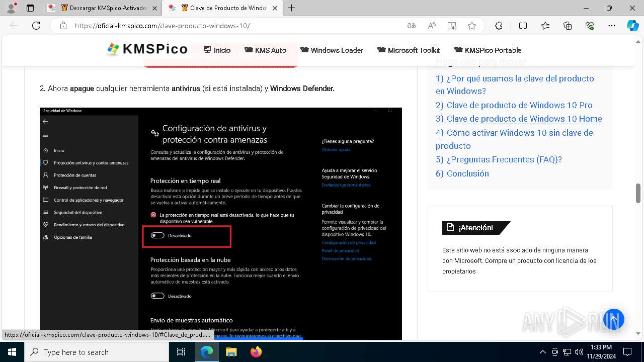The height and width of the screenshot is (362, 644).
Task: Add this page to favorites star
Action: [x=471, y=26]
